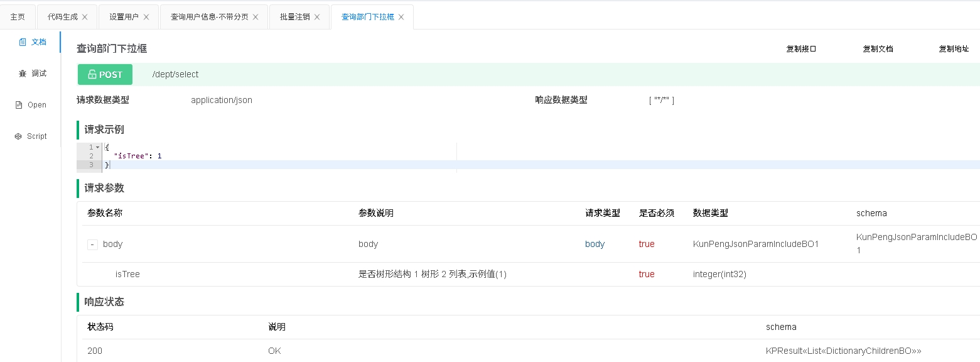The height and width of the screenshot is (362, 980).
Task: Click the Open file icon in sidebar
Action: click(x=19, y=105)
